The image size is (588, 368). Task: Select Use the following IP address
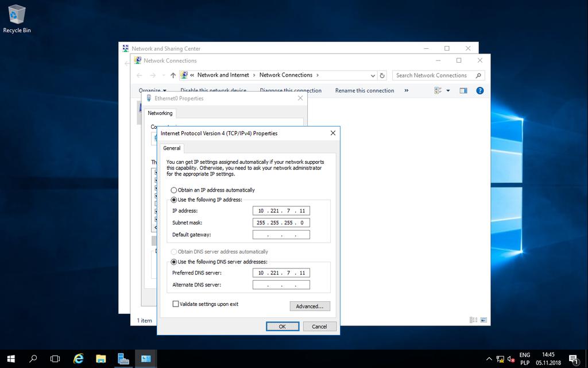(x=206, y=200)
